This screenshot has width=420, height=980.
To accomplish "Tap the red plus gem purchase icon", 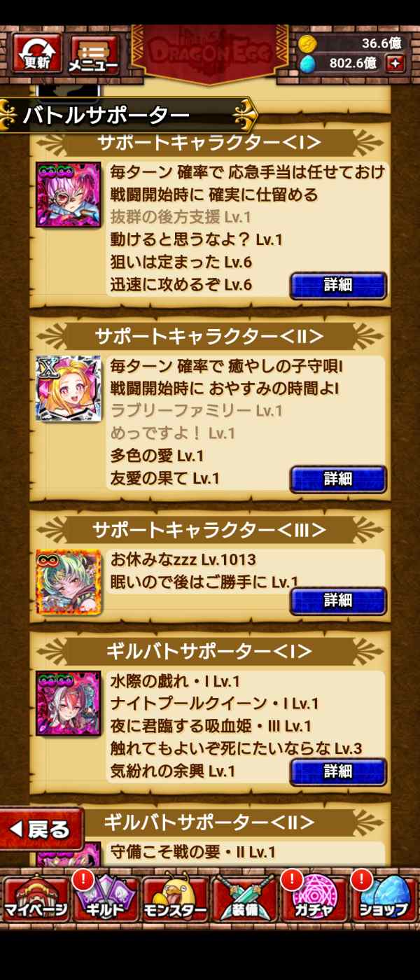I will [x=396, y=64].
